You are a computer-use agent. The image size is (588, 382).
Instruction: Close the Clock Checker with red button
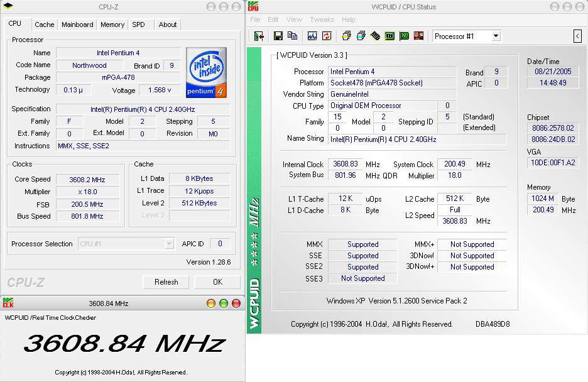point(236,303)
